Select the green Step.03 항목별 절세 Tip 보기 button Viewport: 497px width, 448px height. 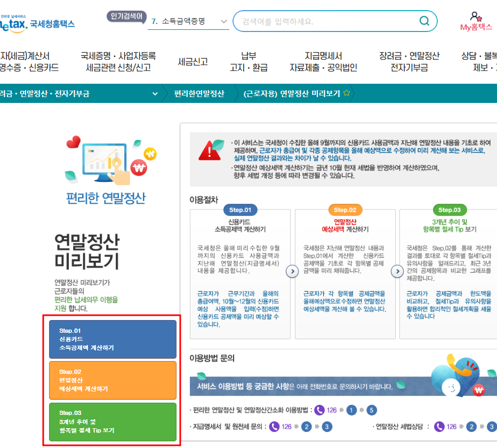pyautogui.click(x=113, y=422)
